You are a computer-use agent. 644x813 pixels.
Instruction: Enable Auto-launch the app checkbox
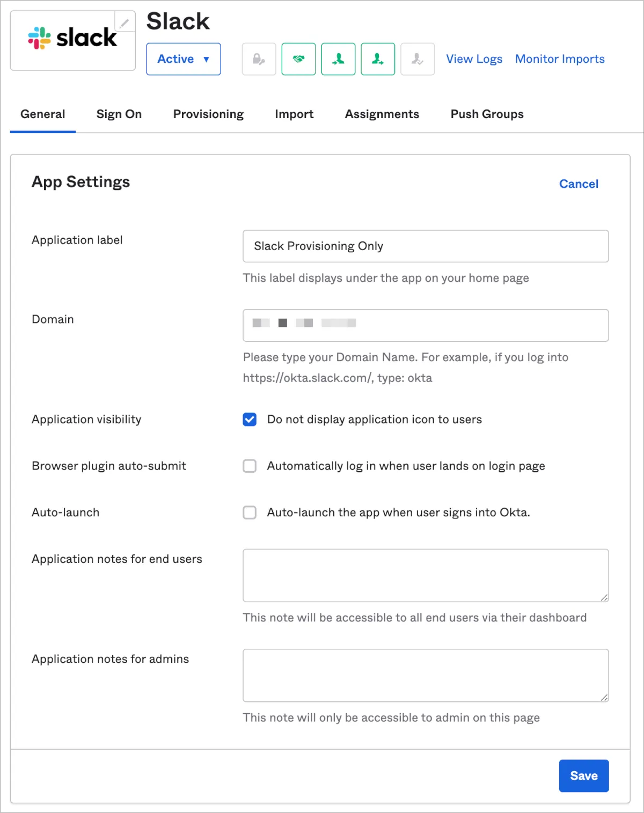[250, 512]
